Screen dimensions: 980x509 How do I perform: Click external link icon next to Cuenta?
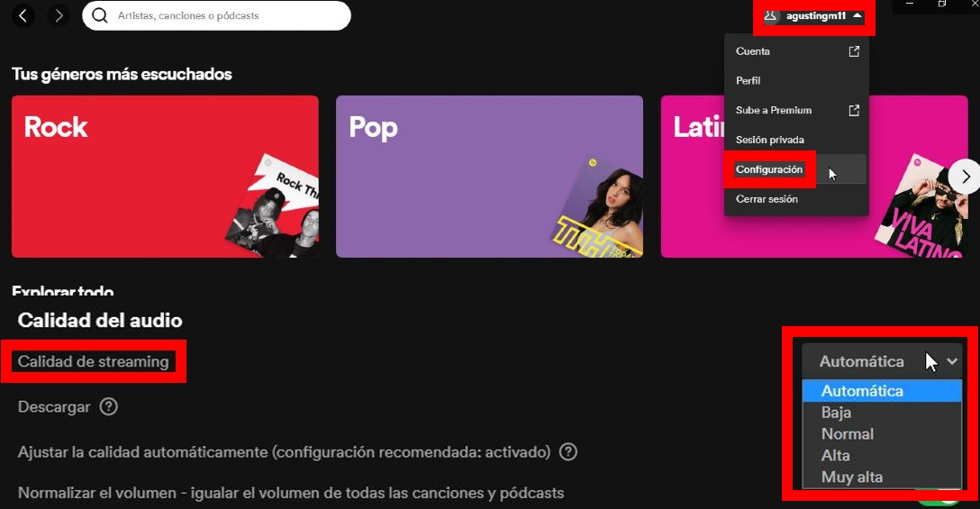[854, 51]
